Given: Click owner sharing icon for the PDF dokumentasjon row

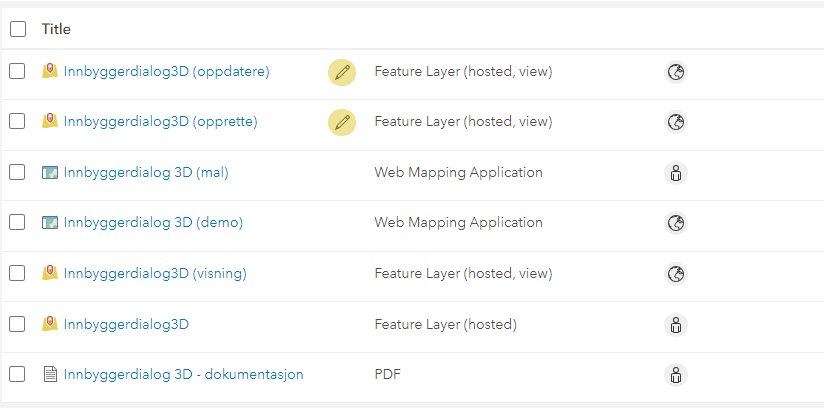Looking at the screenshot, I should point(676,375).
